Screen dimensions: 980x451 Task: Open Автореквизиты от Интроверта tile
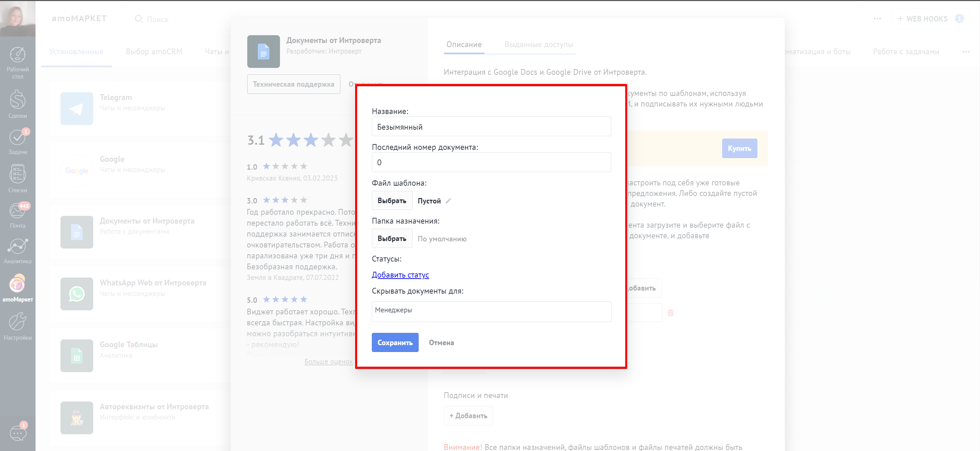(140, 418)
